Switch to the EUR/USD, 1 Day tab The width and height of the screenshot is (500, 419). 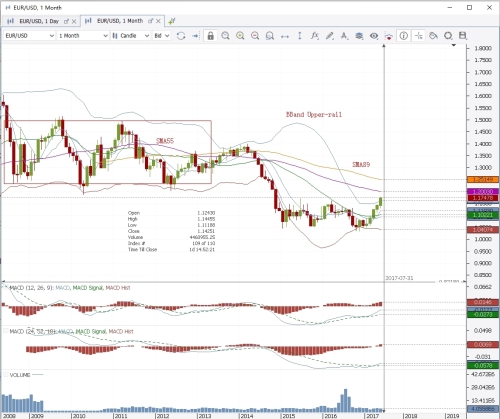(x=39, y=21)
